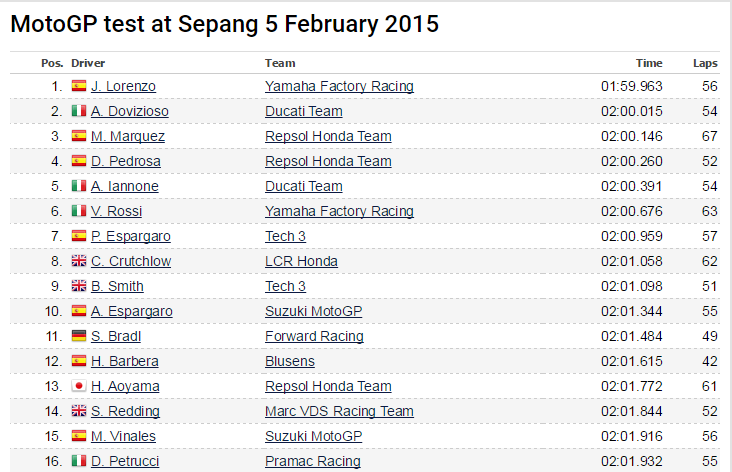Click the Spanish flag beside M. Vinales
The height and width of the screenshot is (472, 732).
click(x=79, y=436)
